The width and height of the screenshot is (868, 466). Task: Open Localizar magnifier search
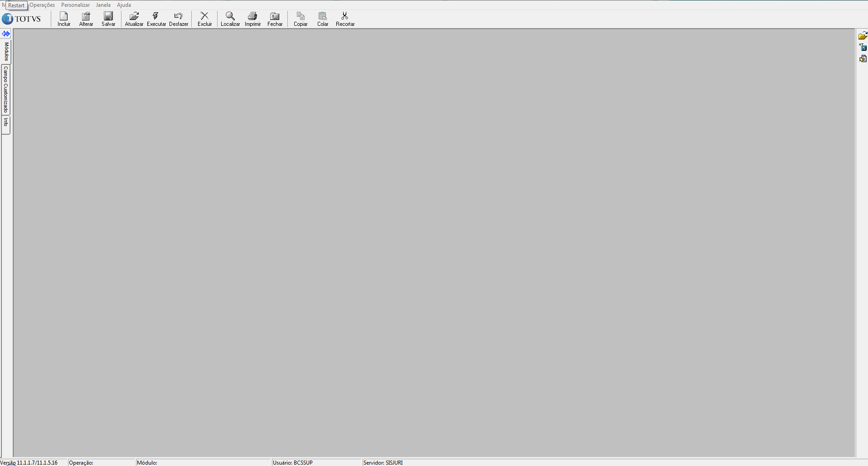coord(230,19)
